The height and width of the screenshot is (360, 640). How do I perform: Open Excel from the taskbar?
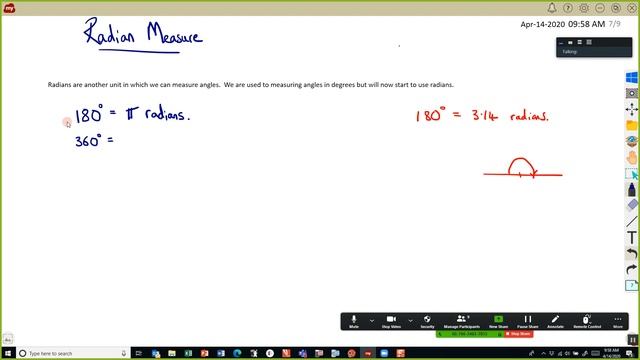click(188, 353)
